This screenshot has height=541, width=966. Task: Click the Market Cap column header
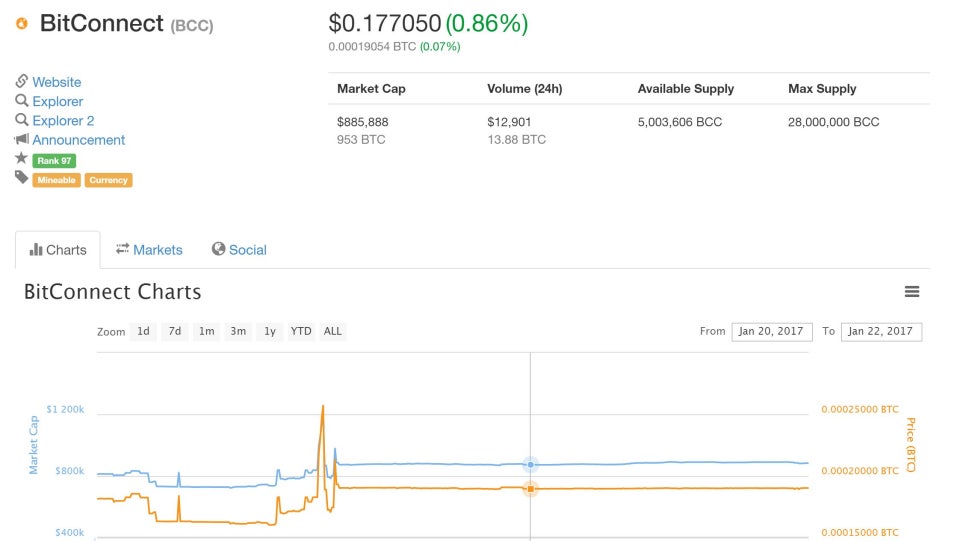371,89
